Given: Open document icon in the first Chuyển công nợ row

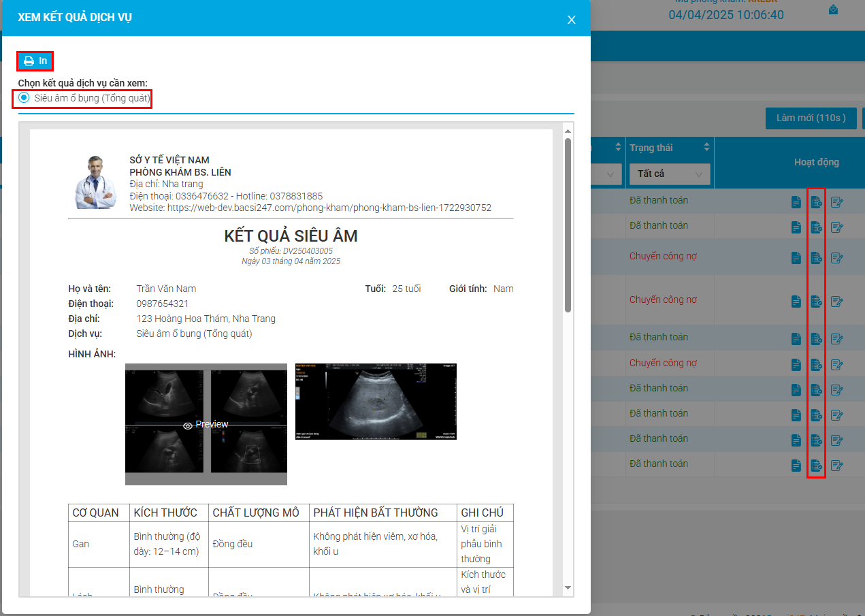Looking at the screenshot, I should pyautogui.click(x=796, y=258).
